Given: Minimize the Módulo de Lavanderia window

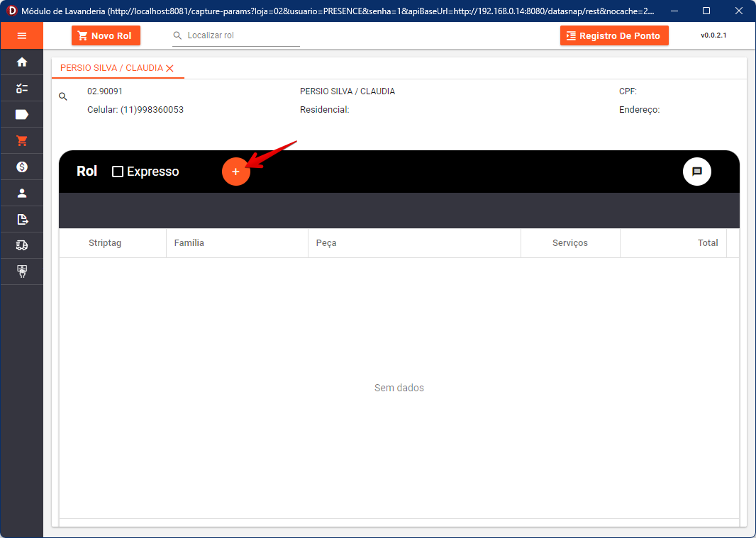Looking at the screenshot, I should pos(674,11).
